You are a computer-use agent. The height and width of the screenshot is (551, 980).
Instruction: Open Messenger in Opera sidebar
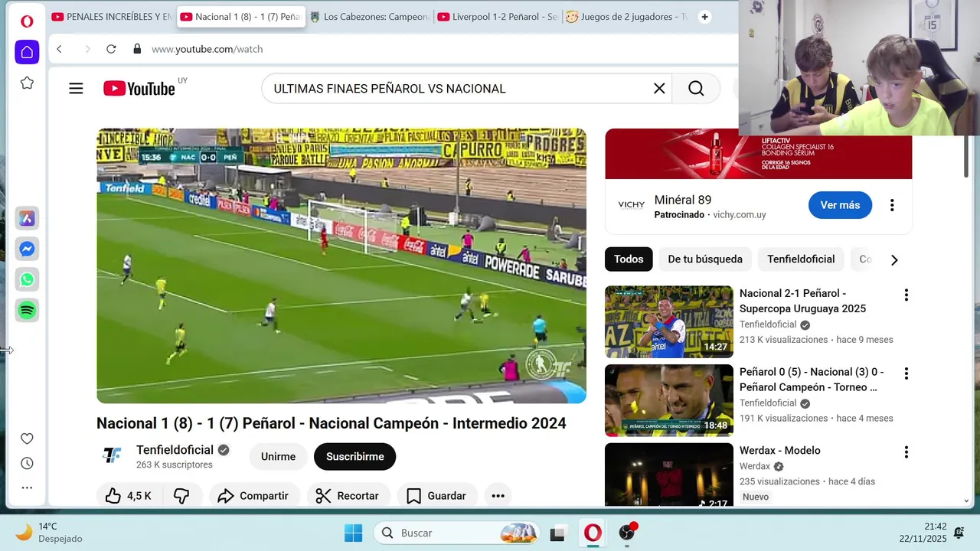coord(27,249)
